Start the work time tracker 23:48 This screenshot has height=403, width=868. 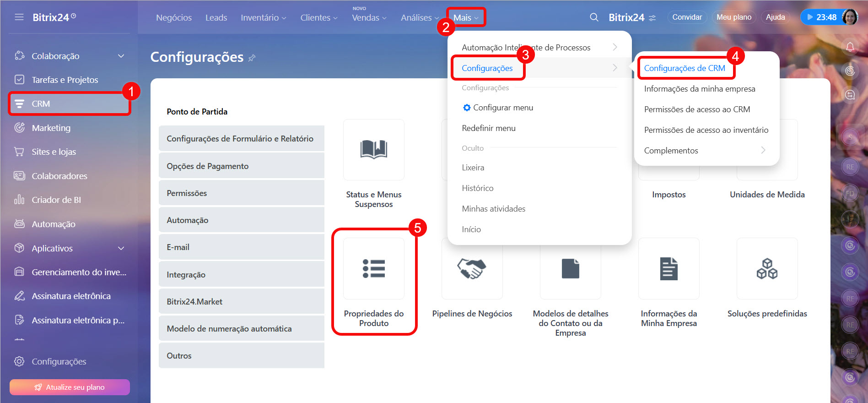(x=822, y=17)
